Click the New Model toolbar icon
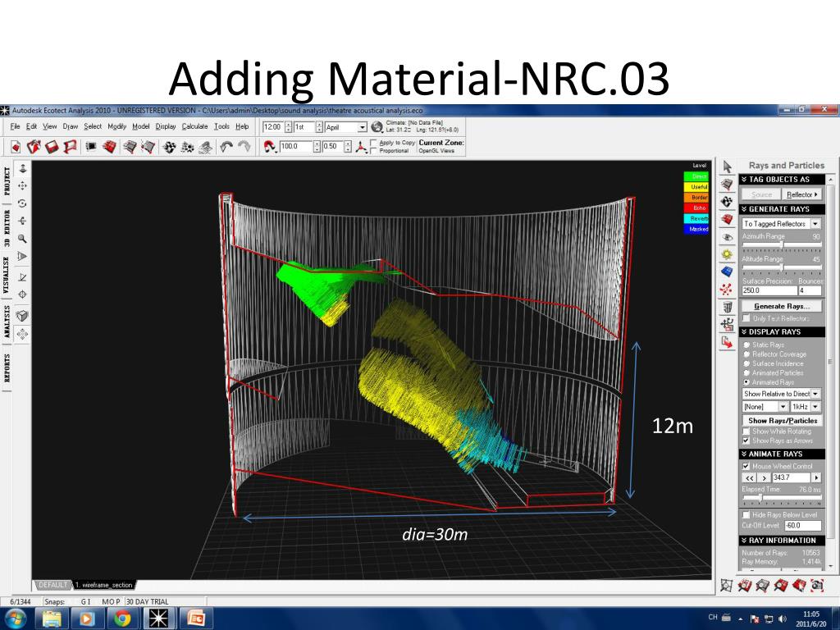840x630 pixels. 16,147
